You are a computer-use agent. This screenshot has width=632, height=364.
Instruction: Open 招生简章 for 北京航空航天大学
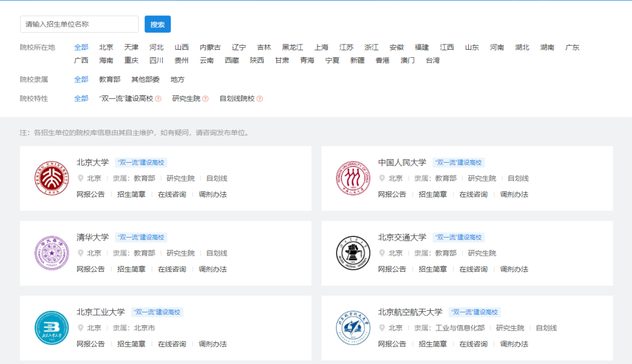433,344
